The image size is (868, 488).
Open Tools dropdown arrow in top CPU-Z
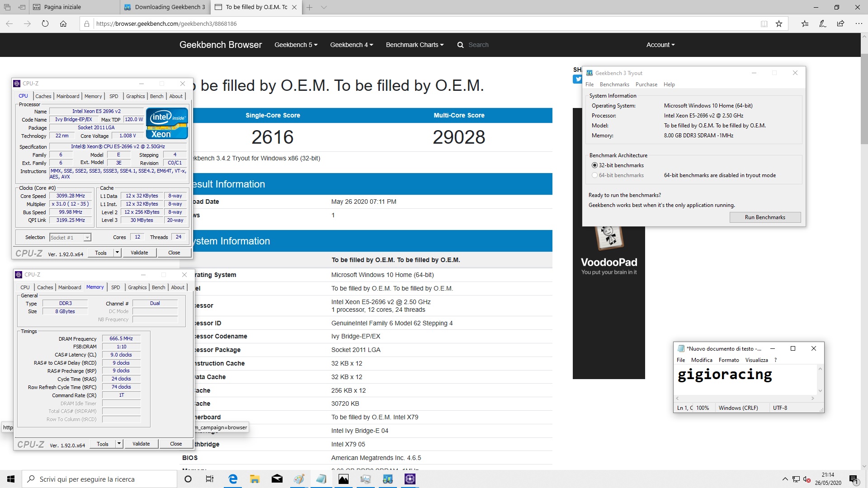click(x=117, y=253)
